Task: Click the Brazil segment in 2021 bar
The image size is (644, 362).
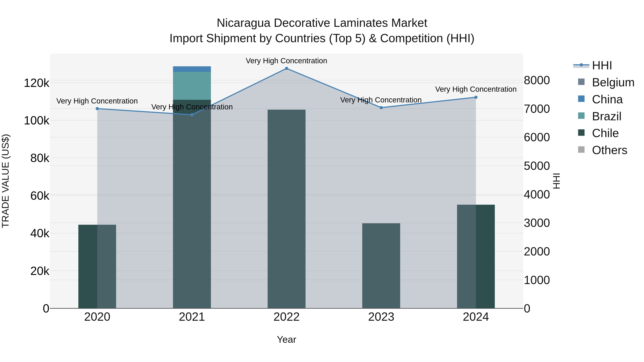Action: [192, 86]
